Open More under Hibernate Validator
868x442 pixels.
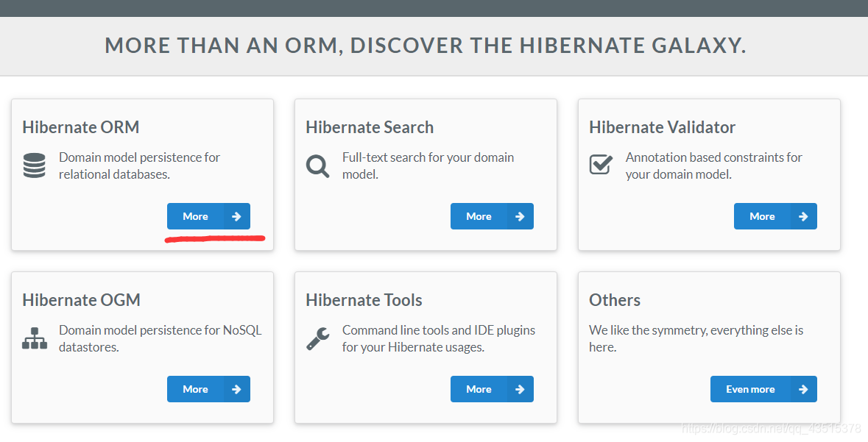[775, 216]
